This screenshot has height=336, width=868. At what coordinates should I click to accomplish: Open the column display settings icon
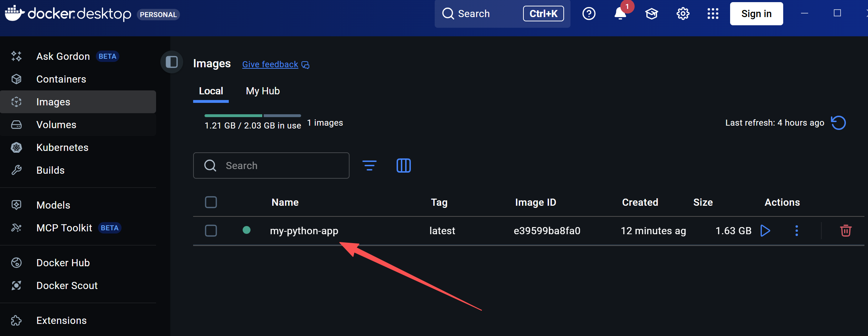(x=404, y=166)
